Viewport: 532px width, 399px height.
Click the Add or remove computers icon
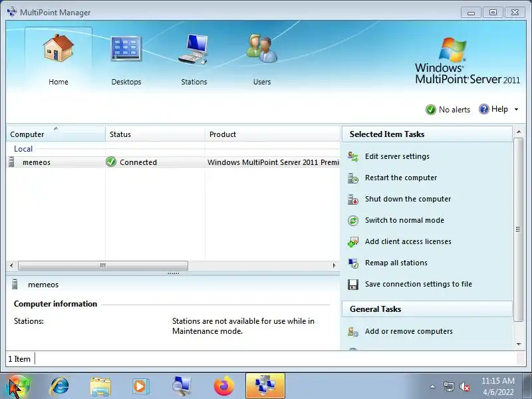[x=353, y=331]
